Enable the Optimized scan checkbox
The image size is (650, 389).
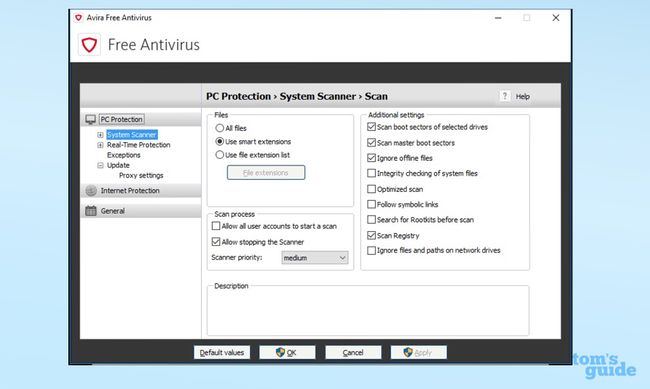(371, 189)
